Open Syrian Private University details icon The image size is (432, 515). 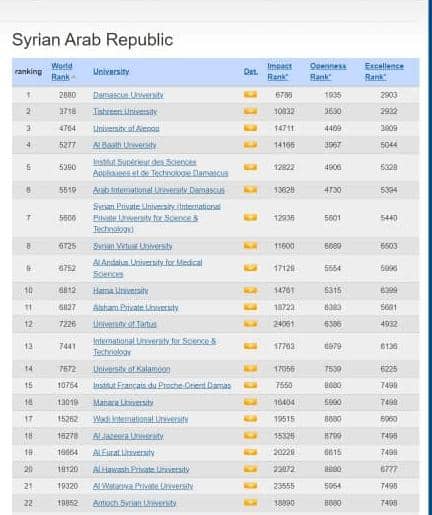250,218
